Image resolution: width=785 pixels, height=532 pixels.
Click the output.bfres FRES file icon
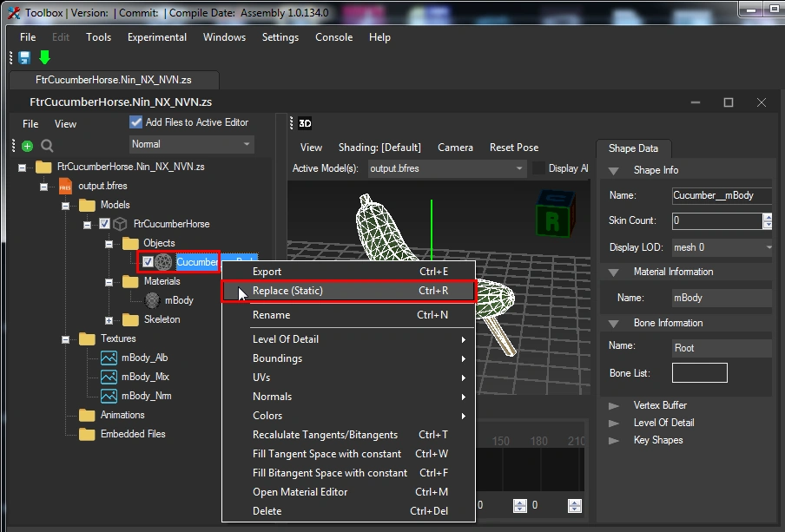coord(65,187)
